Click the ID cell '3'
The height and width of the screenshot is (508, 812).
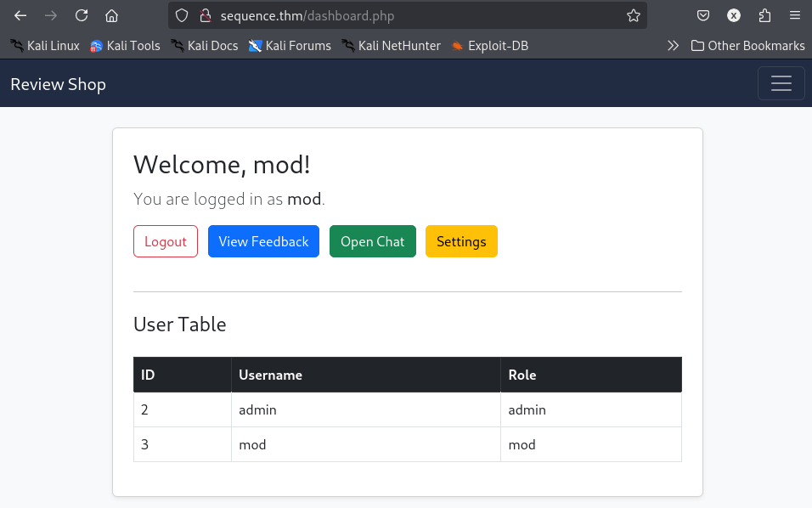coord(183,444)
